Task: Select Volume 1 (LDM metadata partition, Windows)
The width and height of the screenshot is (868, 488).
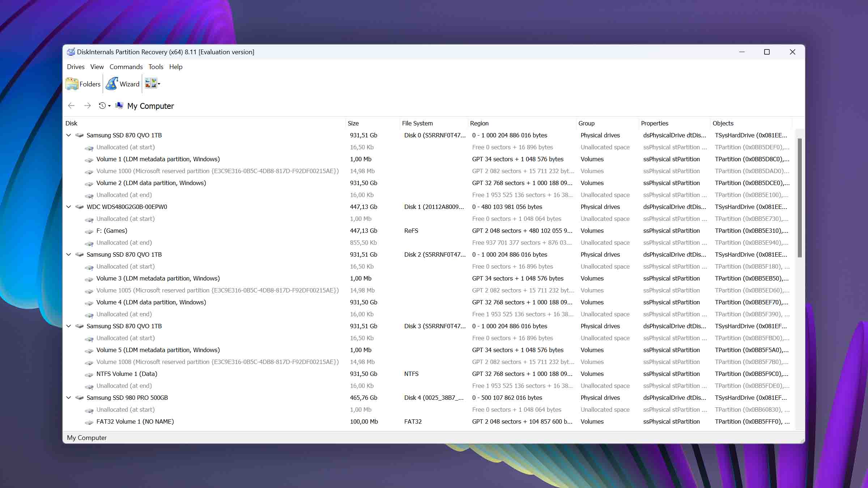Action: click(158, 159)
